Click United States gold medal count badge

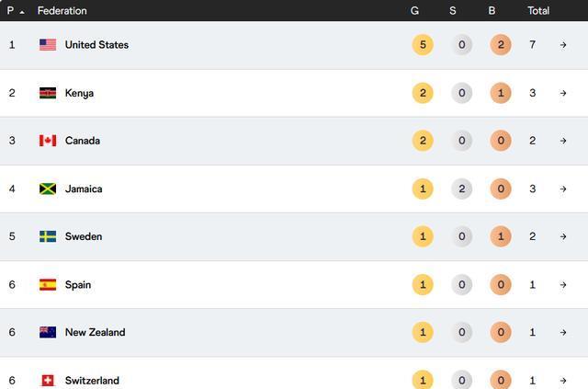(423, 45)
